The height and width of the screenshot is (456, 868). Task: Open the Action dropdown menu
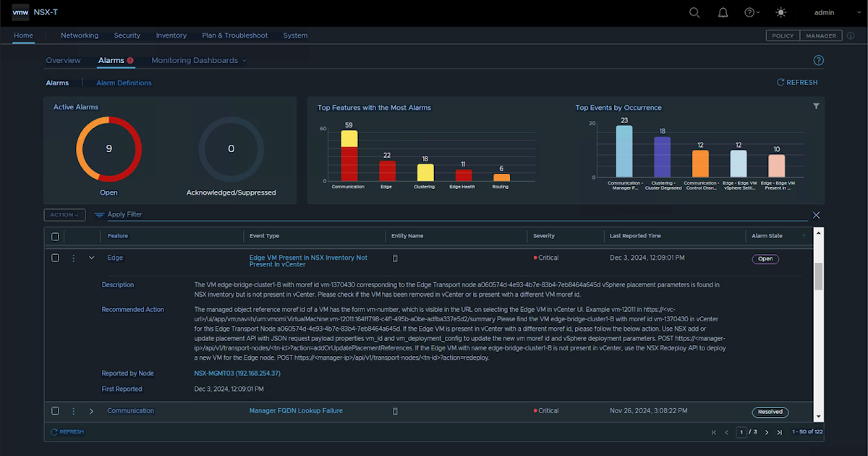64,215
